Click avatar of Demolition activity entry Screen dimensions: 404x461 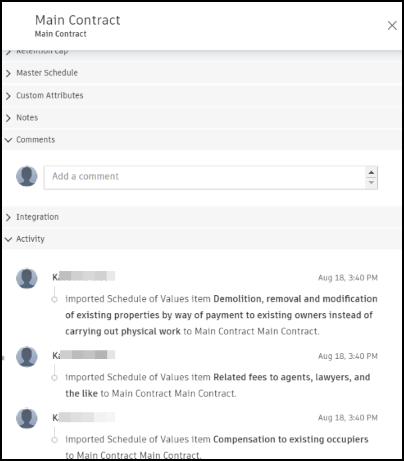27,278
